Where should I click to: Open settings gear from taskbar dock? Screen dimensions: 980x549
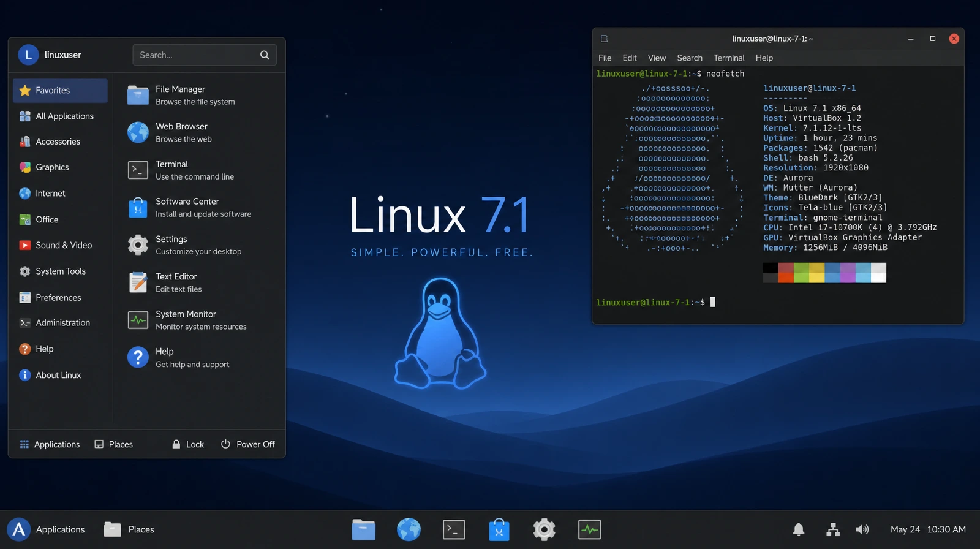(x=544, y=529)
